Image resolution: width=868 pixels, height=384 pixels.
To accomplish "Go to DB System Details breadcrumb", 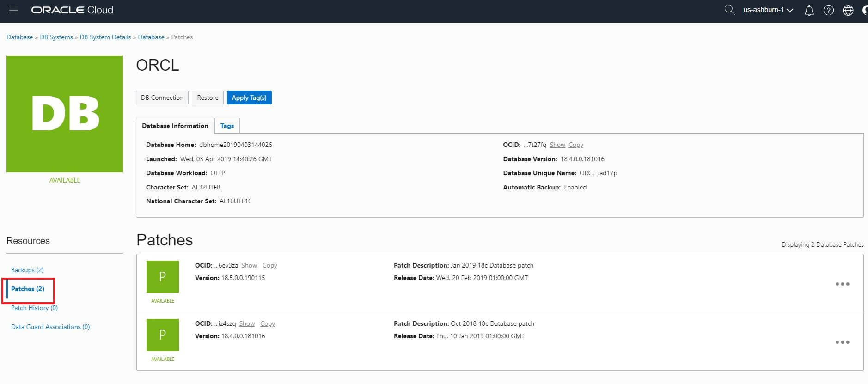I will click(105, 37).
